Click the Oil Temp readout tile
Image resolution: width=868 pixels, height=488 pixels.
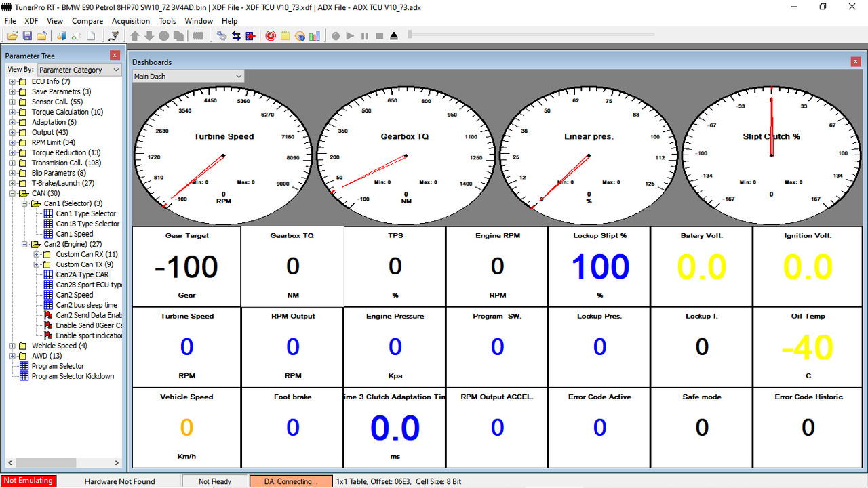tap(807, 347)
